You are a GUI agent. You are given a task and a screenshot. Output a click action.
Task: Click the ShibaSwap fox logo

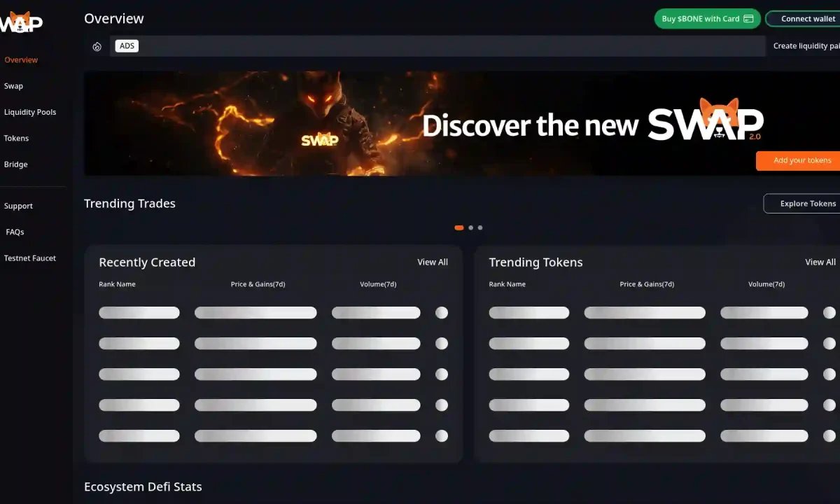21,22
